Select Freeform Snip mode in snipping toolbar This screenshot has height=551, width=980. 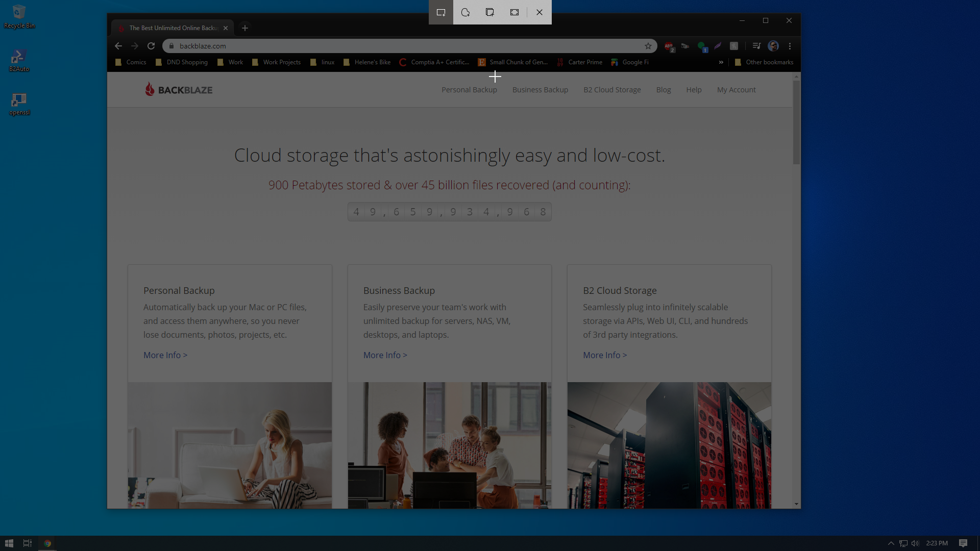pos(465,12)
